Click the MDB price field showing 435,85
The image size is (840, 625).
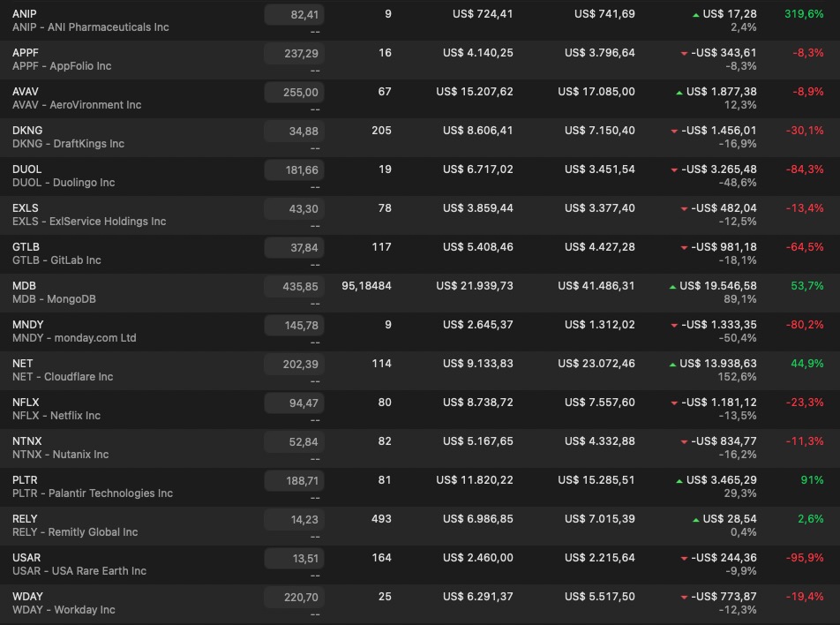pos(294,286)
